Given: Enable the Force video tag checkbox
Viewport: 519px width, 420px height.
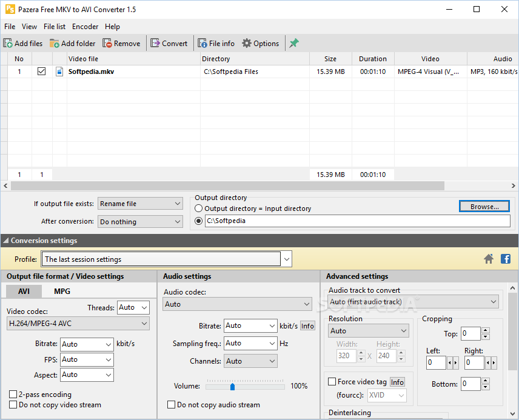Looking at the screenshot, I should [x=332, y=382].
